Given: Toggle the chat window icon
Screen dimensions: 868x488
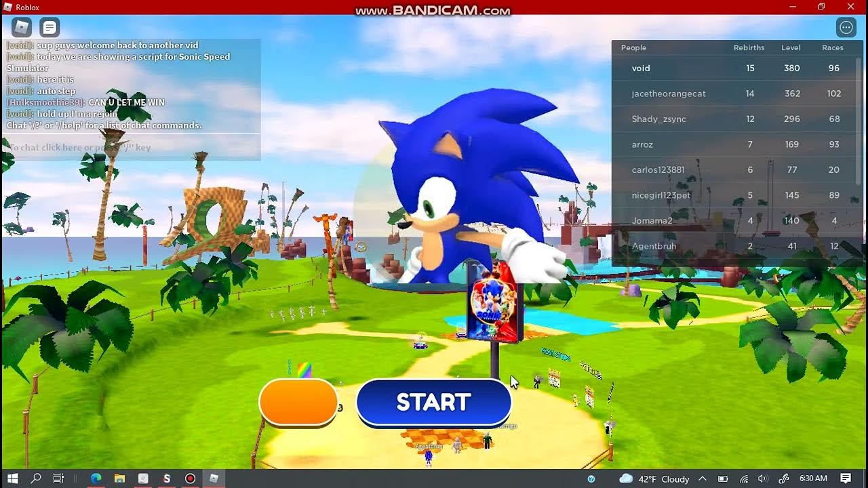Looking at the screenshot, I should (x=50, y=27).
